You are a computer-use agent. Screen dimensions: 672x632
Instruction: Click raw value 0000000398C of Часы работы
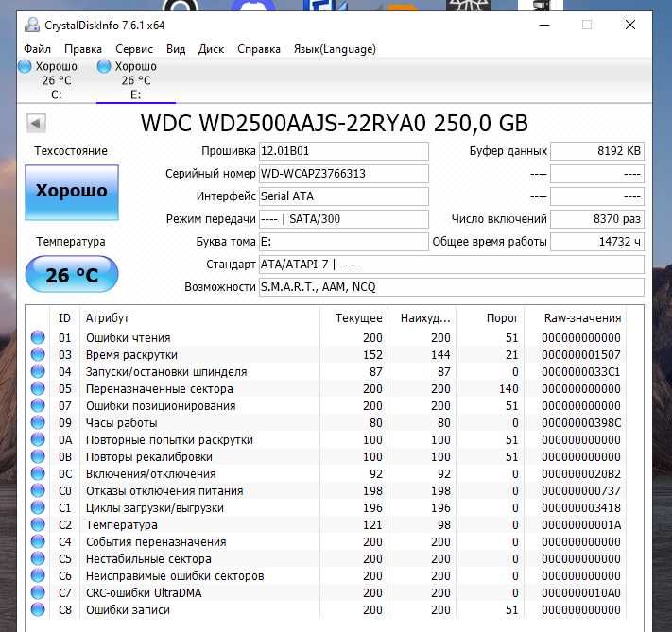581,423
